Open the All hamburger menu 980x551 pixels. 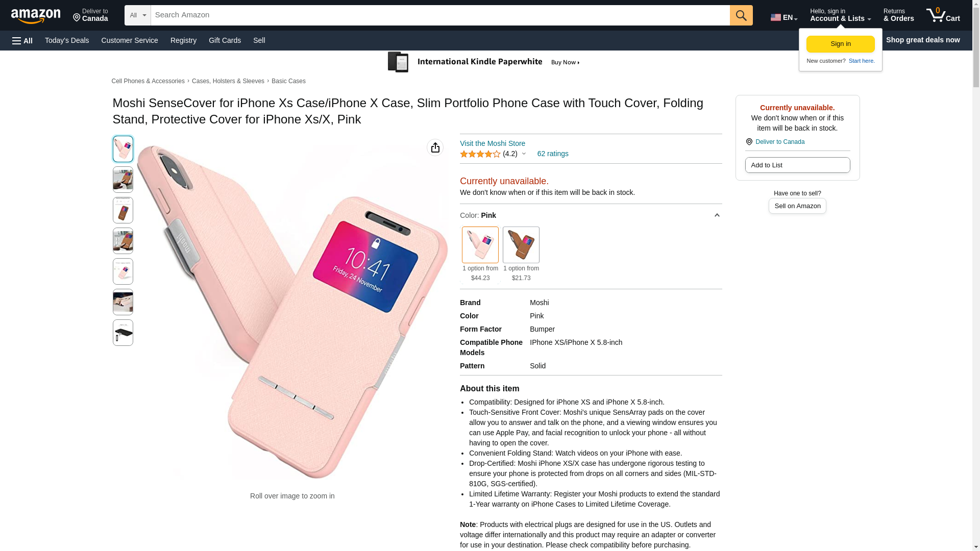[x=22, y=40]
